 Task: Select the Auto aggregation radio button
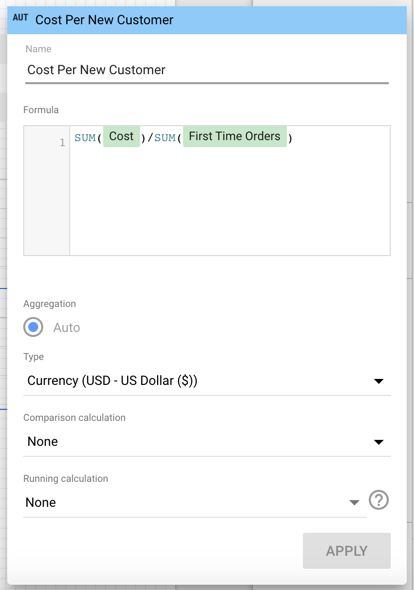point(33,327)
